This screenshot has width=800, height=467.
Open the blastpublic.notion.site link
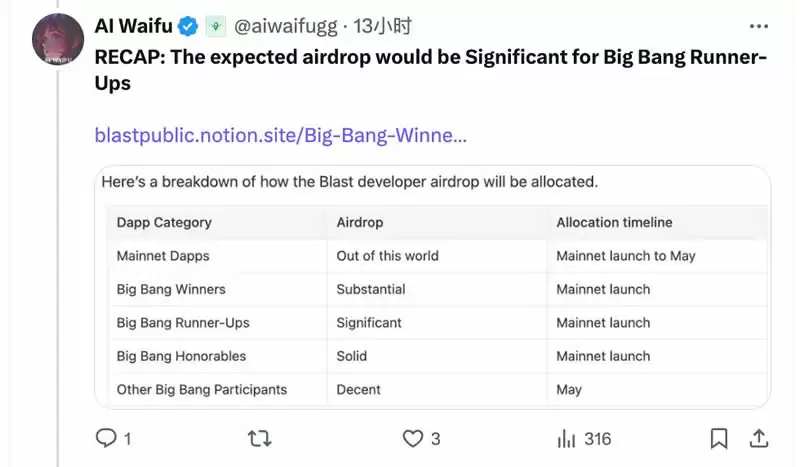coord(281,135)
